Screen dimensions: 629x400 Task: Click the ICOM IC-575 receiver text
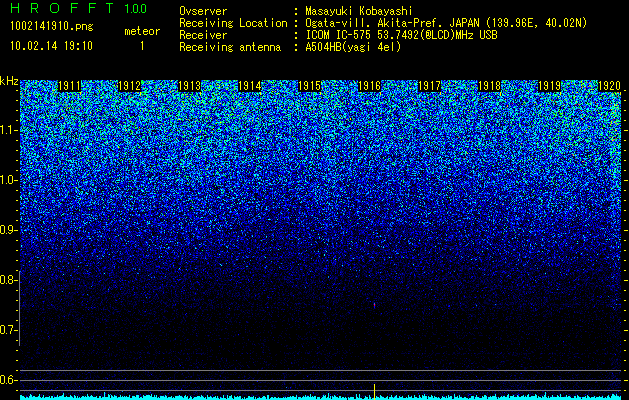tap(401, 35)
